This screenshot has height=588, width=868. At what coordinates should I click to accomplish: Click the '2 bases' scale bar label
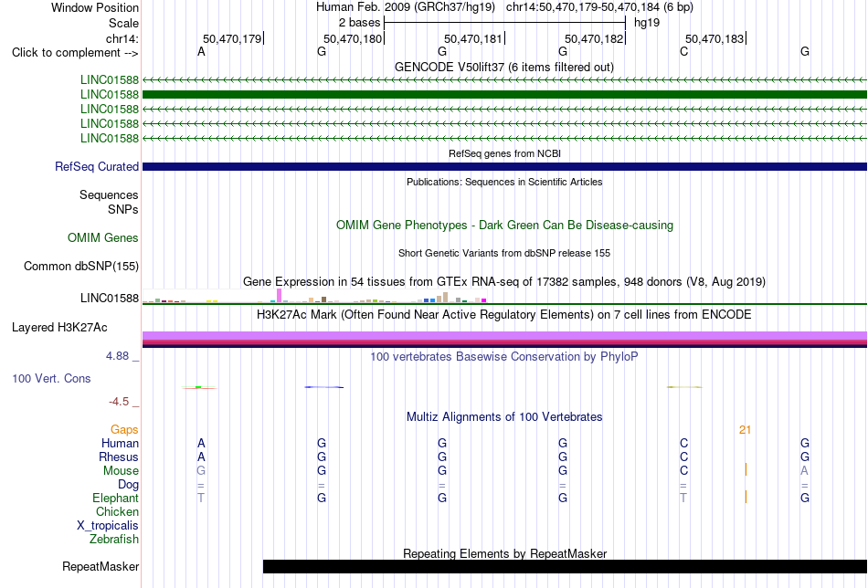[359, 23]
